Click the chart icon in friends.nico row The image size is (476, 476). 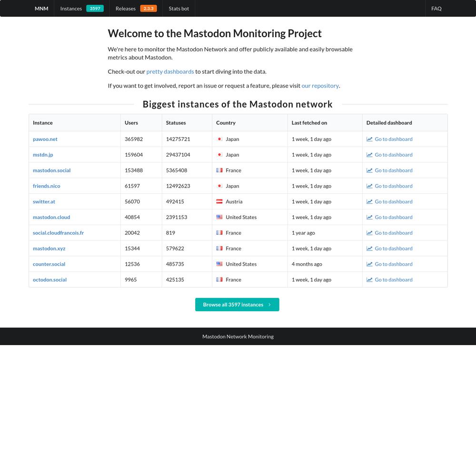(369, 186)
